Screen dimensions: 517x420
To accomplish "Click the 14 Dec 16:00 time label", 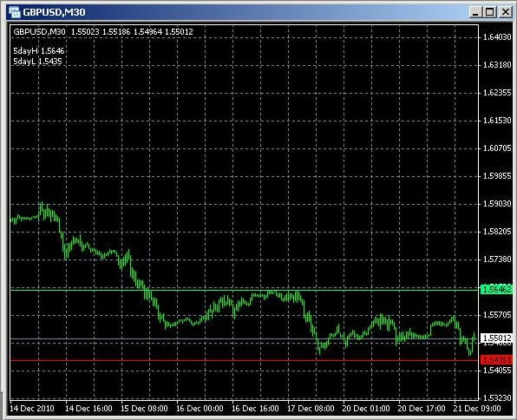I will click(x=88, y=409).
